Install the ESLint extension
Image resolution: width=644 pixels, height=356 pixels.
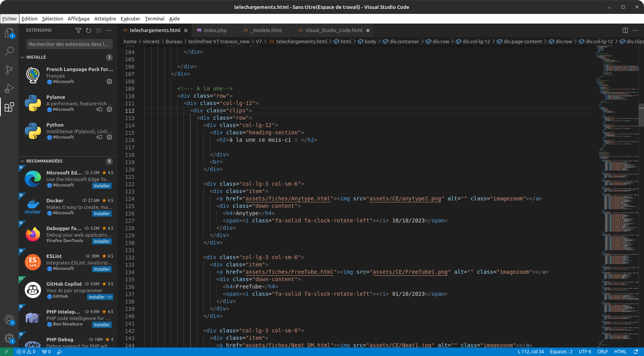click(102, 269)
